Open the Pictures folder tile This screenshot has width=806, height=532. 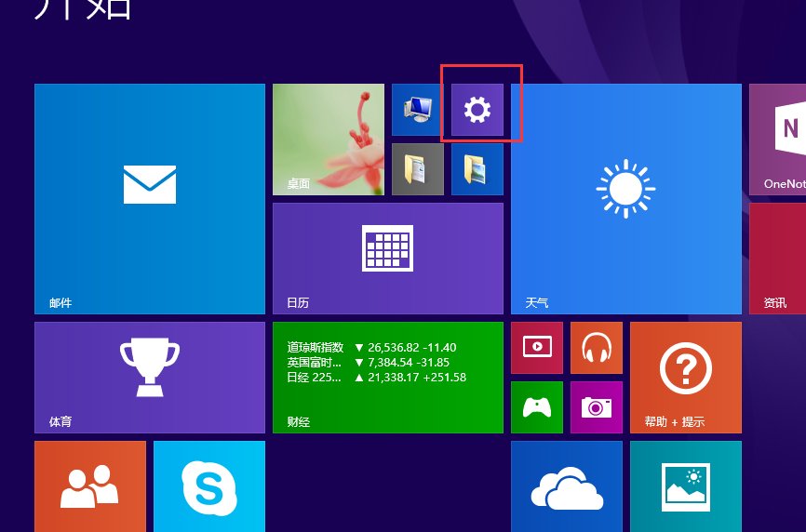pyautogui.click(x=477, y=169)
